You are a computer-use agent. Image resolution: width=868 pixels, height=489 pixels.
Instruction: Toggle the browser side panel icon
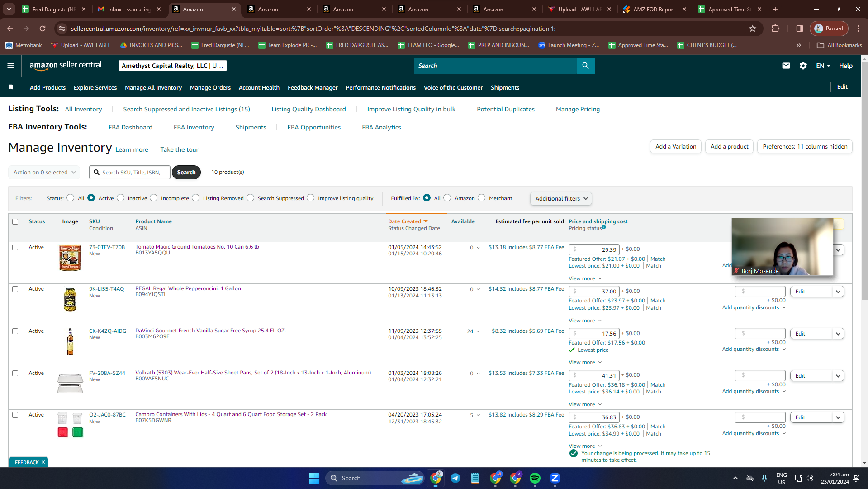click(x=799, y=29)
